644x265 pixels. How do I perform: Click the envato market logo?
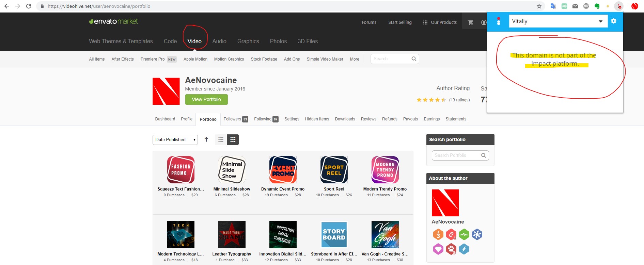click(x=113, y=21)
